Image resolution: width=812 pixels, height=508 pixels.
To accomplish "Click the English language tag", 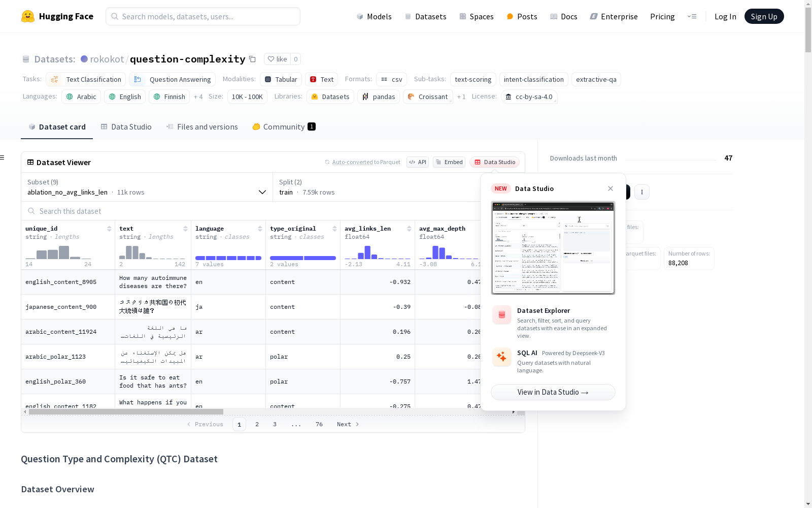I will pyautogui.click(x=125, y=97).
